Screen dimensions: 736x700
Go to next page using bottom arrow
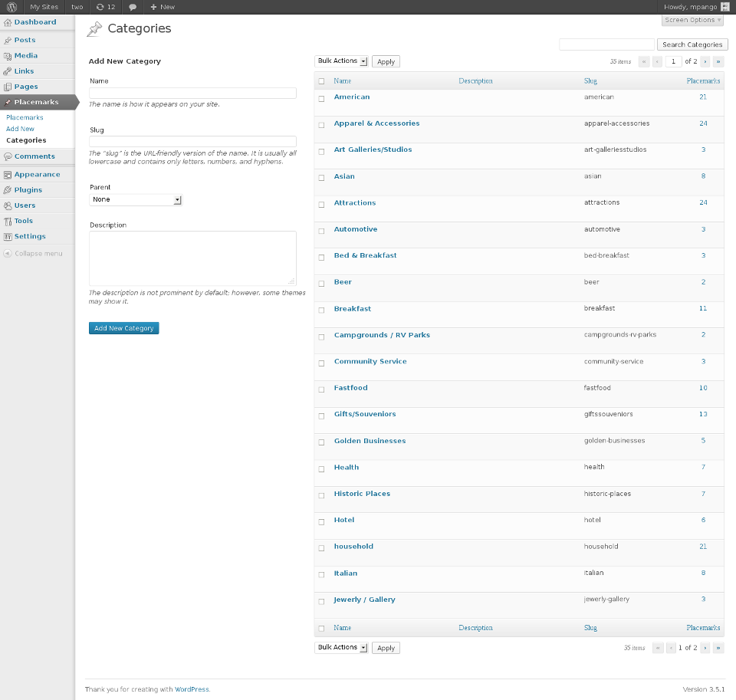pos(705,648)
